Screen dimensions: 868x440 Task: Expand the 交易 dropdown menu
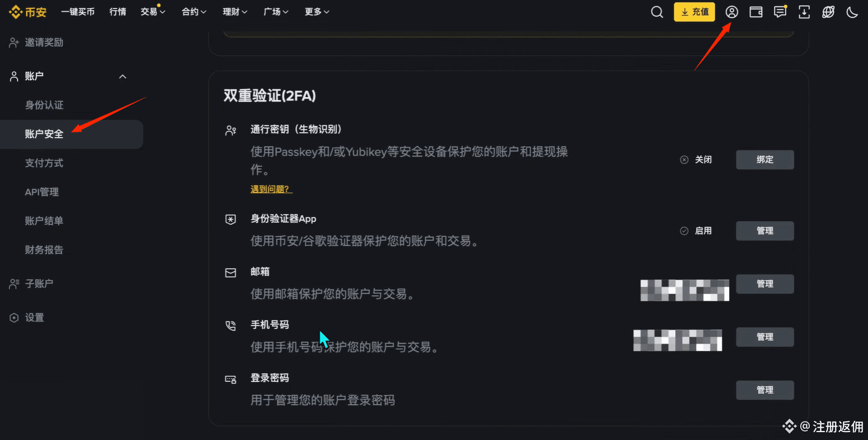153,11
